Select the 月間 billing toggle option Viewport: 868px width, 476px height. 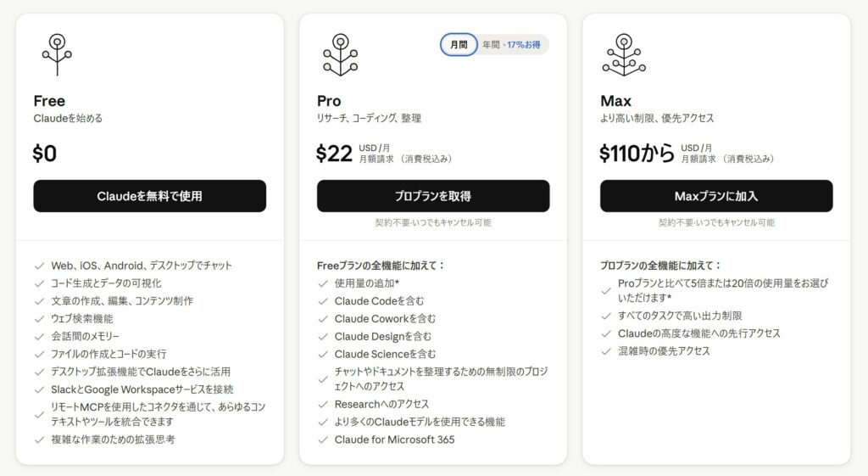click(459, 45)
